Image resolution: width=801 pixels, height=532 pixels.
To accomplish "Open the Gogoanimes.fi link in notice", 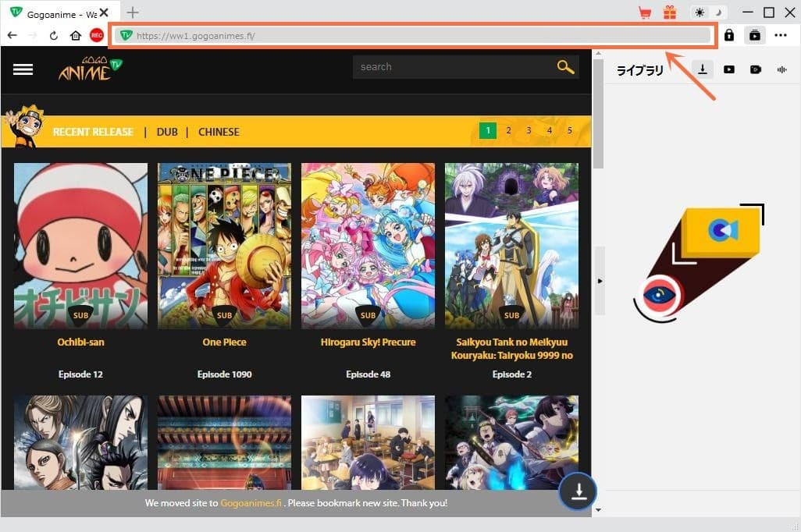I will (251, 503).
